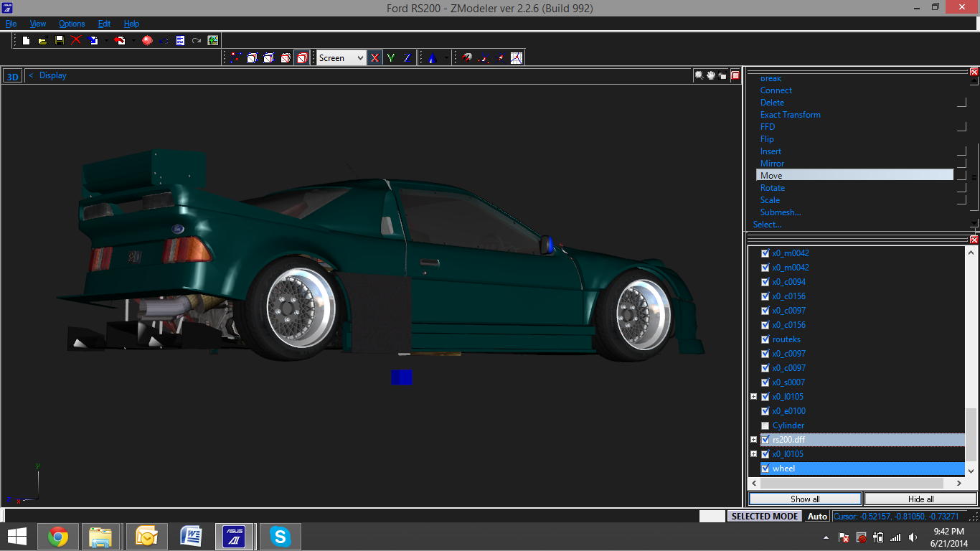The width and height of the screenshot is (980, 551).
Task: Open the green textures browser icon
Action: click(213, 40)
